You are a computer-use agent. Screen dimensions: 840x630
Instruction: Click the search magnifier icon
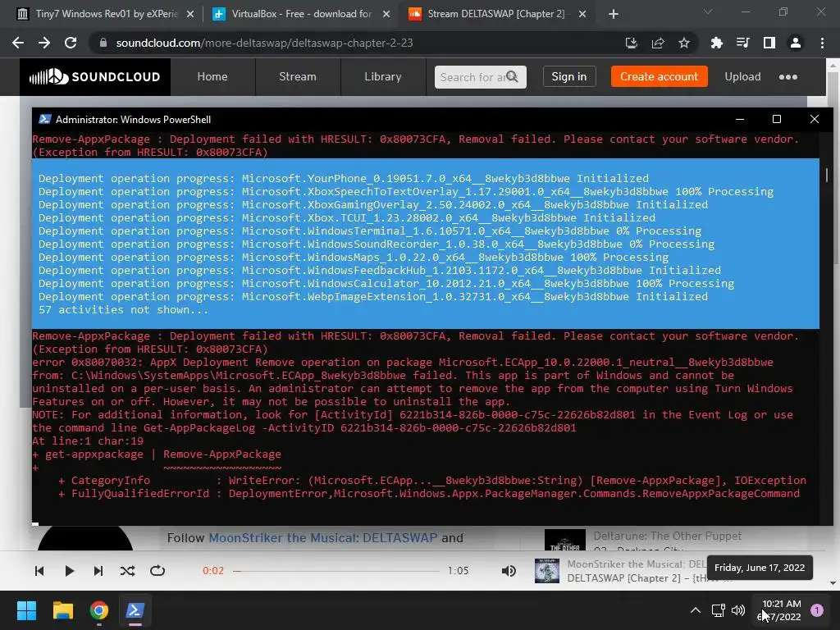pyautogui.click(x=512, y=76)
